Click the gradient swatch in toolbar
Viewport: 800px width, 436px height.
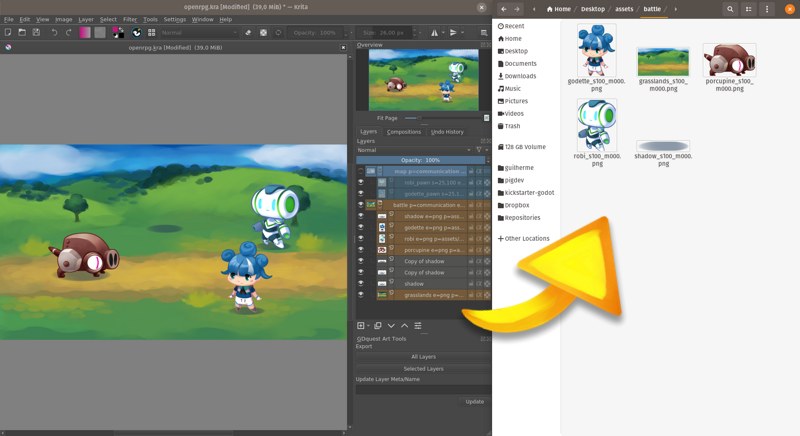point(85,33)
